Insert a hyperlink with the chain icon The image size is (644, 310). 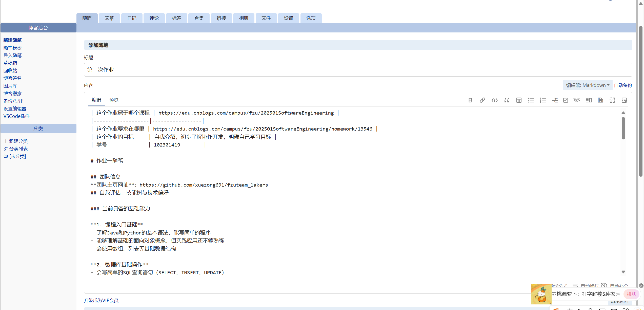point(482,100)
